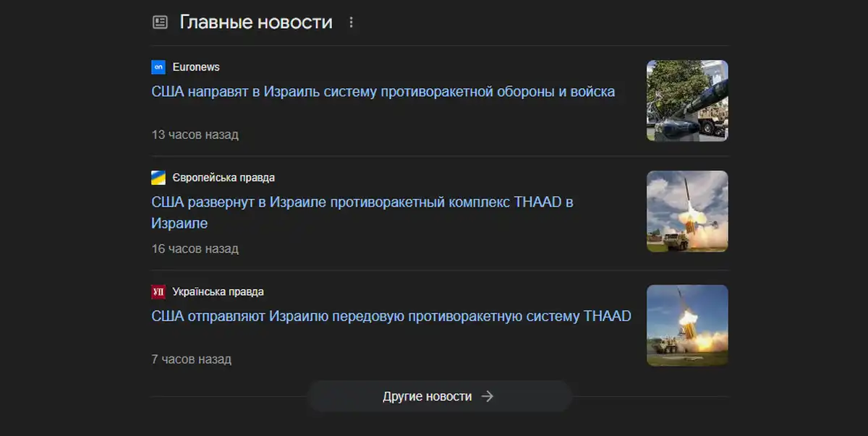868x436 pixels.
Task: Open headline США отправляют Израилю передовую систему THAAD
Action: point(391,316)
